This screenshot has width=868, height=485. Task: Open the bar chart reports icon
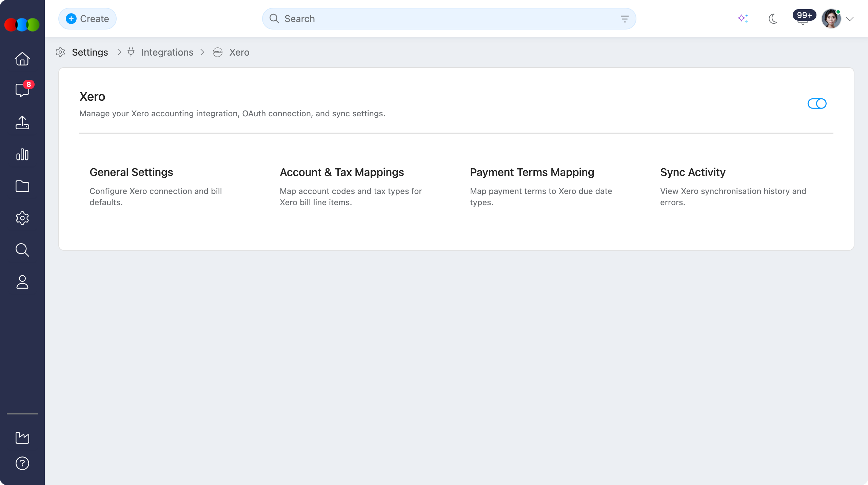22,154
